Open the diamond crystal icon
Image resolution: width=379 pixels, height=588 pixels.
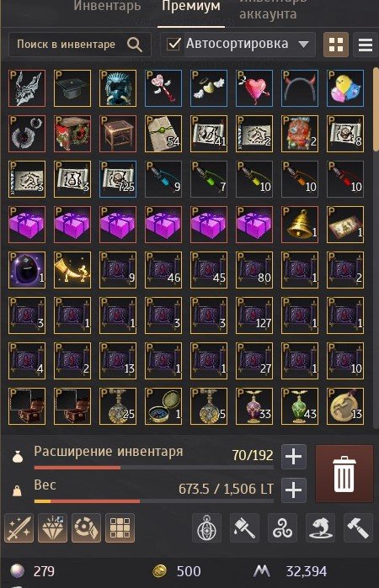(52, 528)
